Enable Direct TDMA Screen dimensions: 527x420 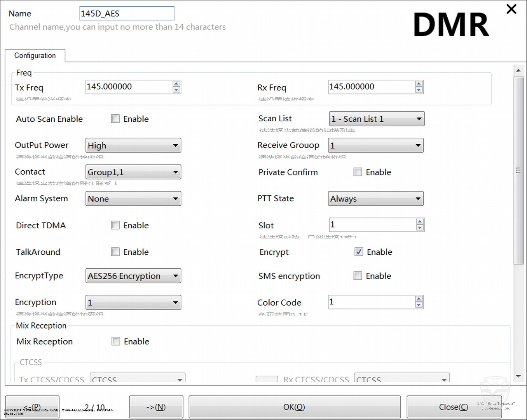[115, 225]
